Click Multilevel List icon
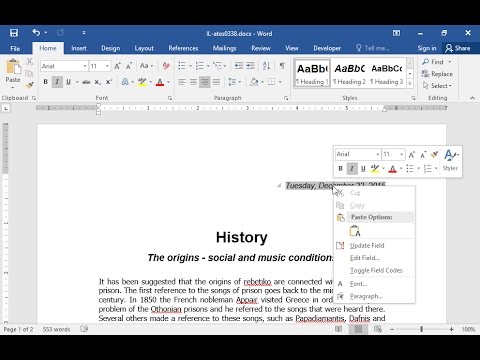This screenshot has width=480, height=360. [217, 66]
